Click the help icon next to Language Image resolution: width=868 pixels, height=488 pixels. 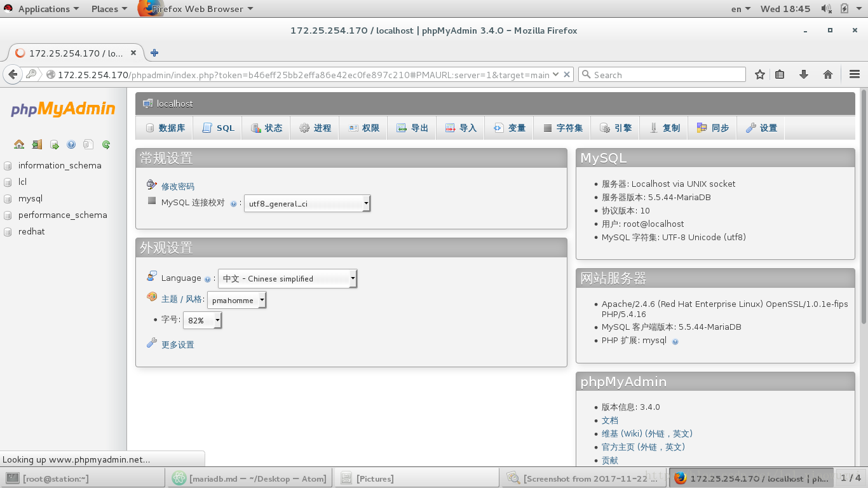[207, 279]
